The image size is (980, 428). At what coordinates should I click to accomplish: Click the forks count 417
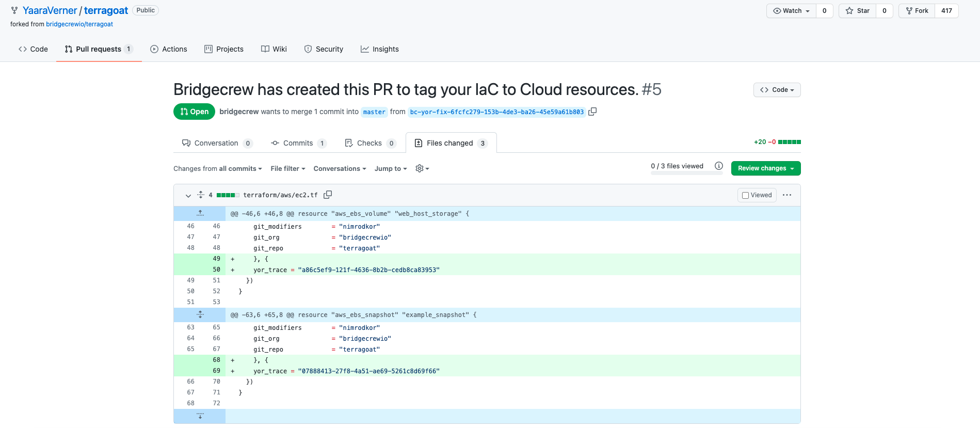[946, 11]
